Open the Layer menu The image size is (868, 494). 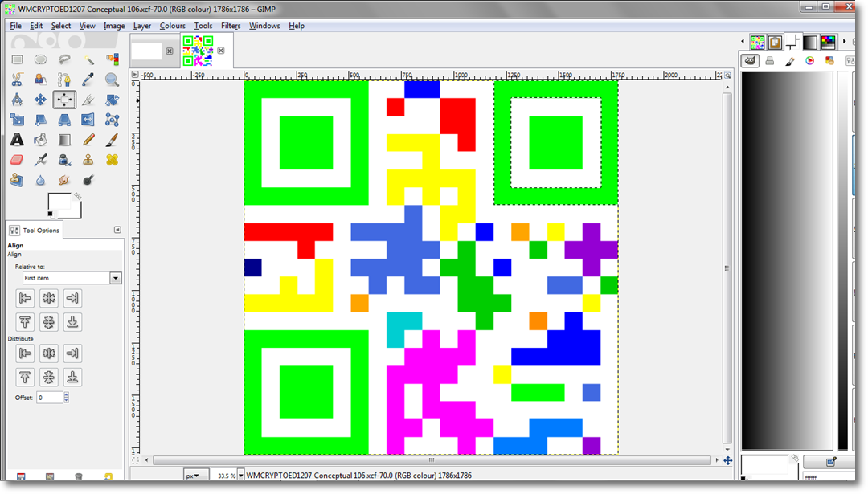point(141,26)
